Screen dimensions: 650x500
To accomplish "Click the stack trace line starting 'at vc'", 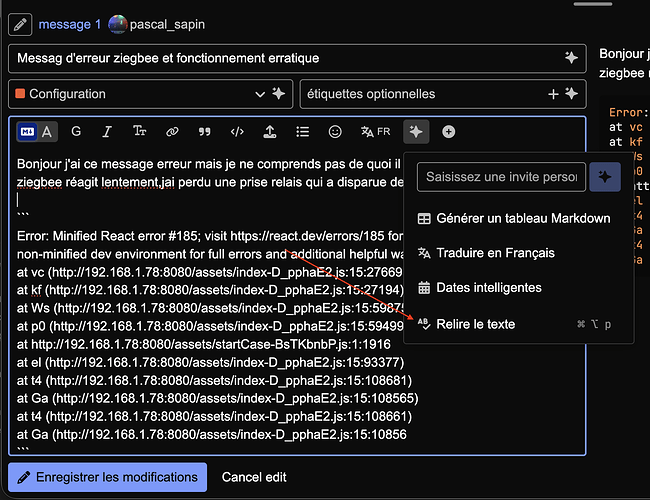I will [x=209, y=272].
